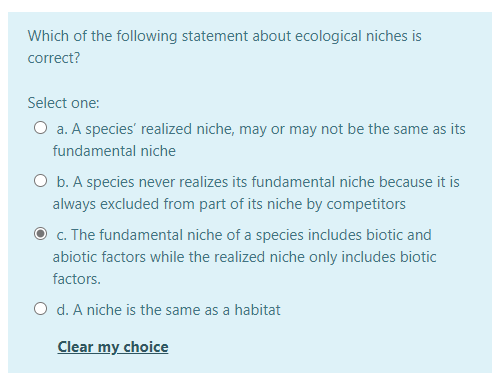This screenshot has height=376, width=492.
Task: Click the final 'factors.' line of option c
Action: pyautogui.click(x=77, y=279)
